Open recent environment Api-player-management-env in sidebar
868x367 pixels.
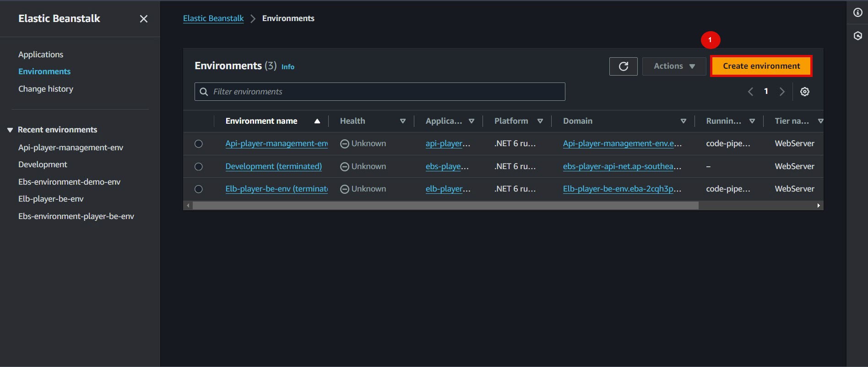[71, 148]
